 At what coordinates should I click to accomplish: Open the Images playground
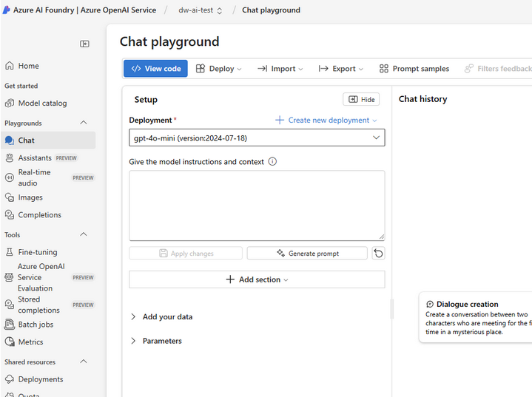[24, 197]
